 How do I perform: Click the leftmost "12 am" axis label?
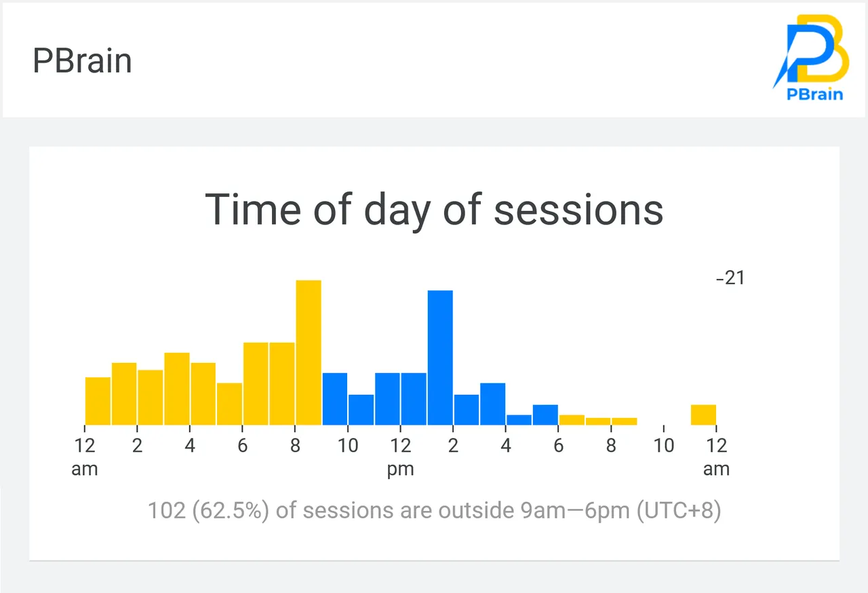pos(85,457)
